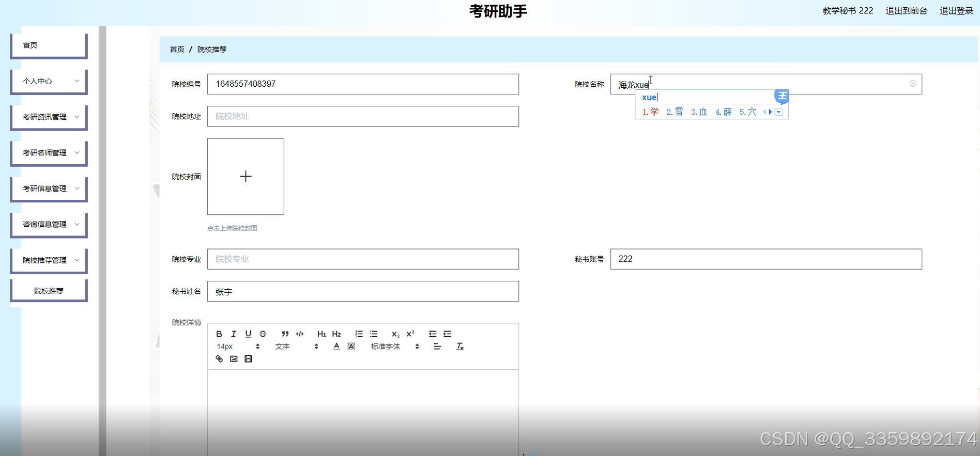The width and height of the screenshot is (980, 456).
Task: Go to previous IME candidate page
Action: [764, 112]
